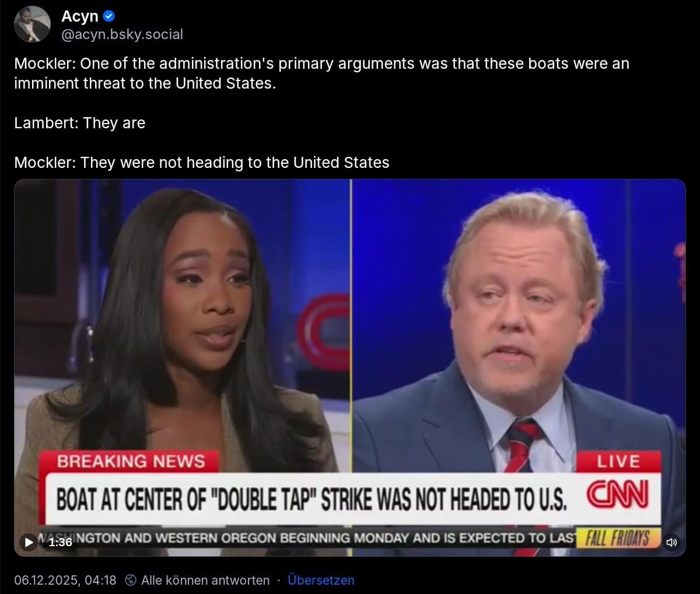
Task: Play the embedded CNN video
Action: [x=28, y=542]
